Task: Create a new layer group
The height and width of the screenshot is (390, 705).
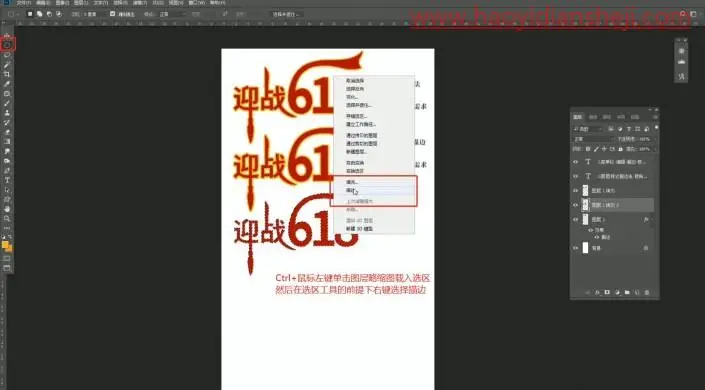Action: 627,292
